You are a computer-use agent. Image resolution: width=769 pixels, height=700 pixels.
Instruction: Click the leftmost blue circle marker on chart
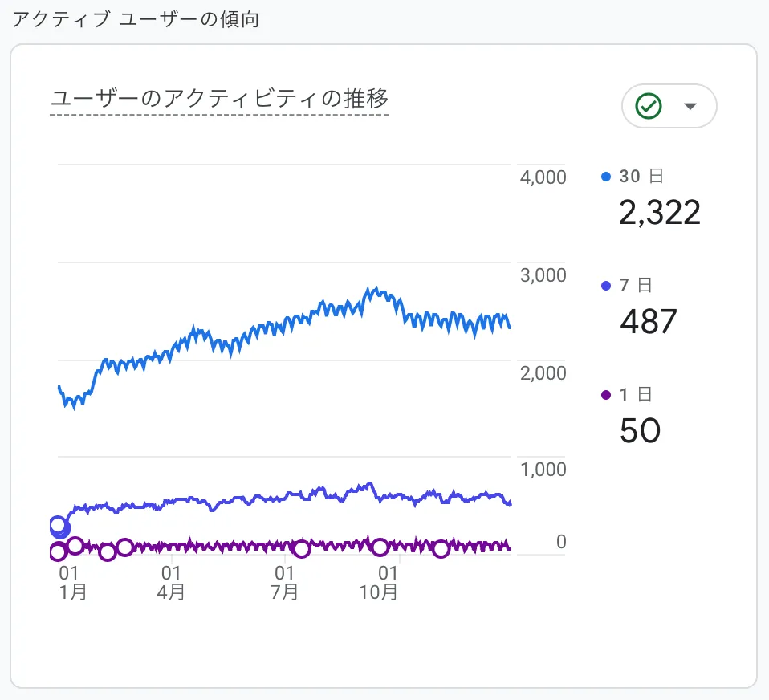point(59,526)
